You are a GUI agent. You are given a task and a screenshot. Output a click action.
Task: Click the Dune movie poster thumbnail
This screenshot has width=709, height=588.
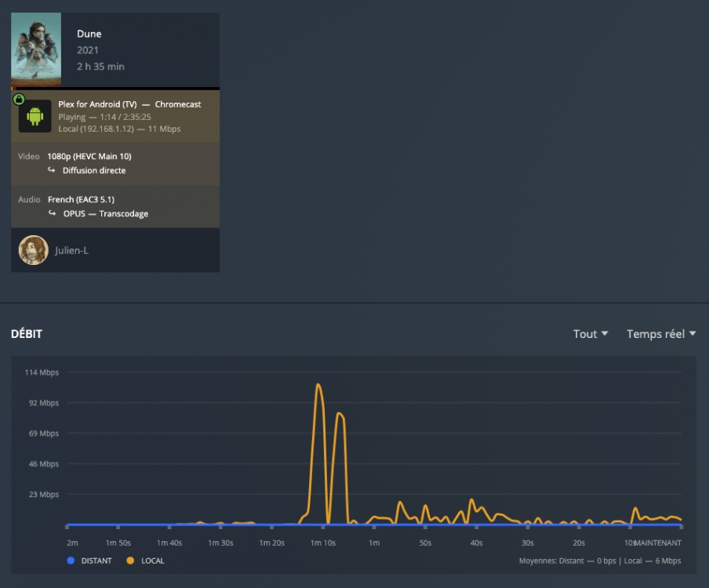36,49
